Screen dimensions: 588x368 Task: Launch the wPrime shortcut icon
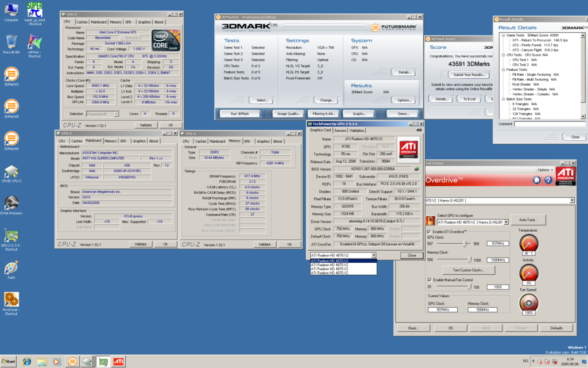[x=34, y=46]
